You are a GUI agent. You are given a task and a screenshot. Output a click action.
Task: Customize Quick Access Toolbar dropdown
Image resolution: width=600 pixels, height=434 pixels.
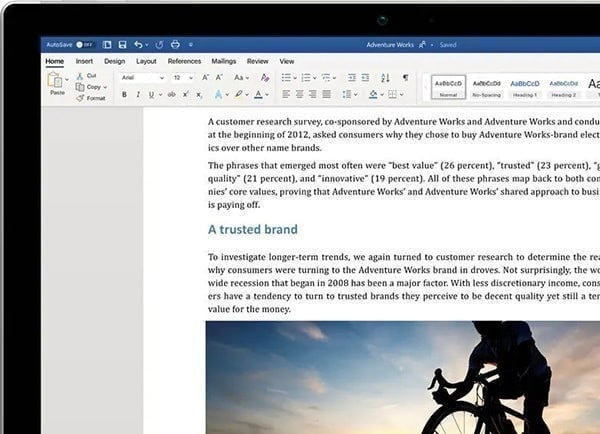coord(191,45)
